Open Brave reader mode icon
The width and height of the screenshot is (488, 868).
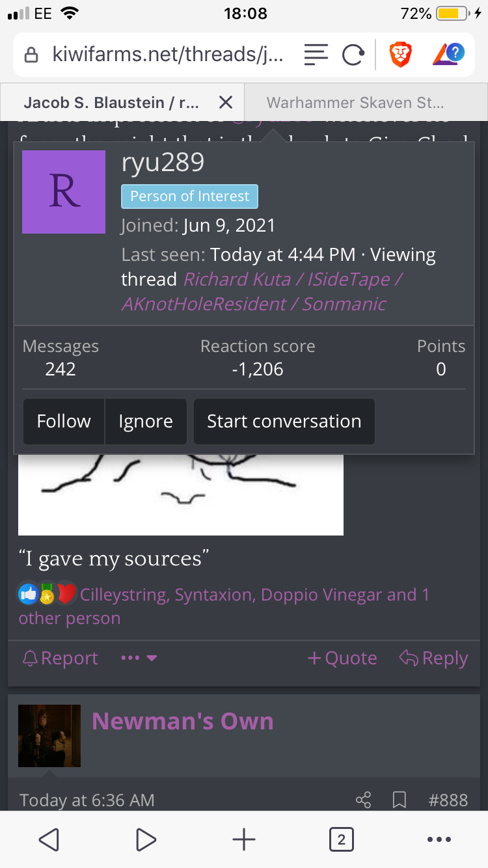tap(316, 55)
